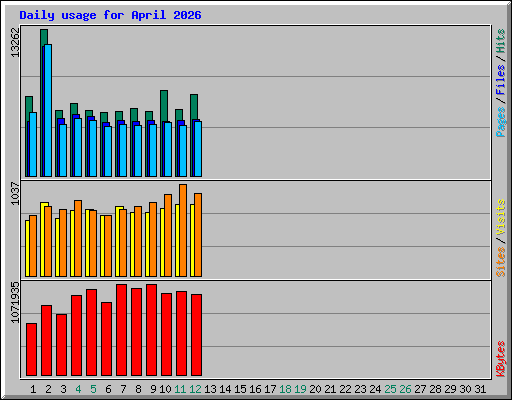512x400 pixels.
Task: Click the red KBytes bar for day 3
Action: (61, 345)
